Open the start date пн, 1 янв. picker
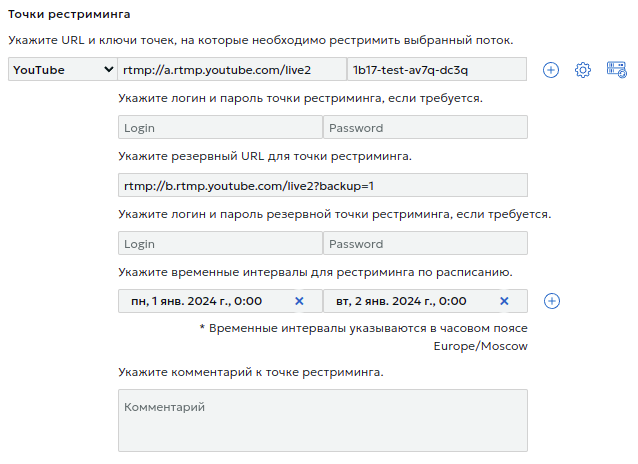Screen dimensions: 638x464 200,301
